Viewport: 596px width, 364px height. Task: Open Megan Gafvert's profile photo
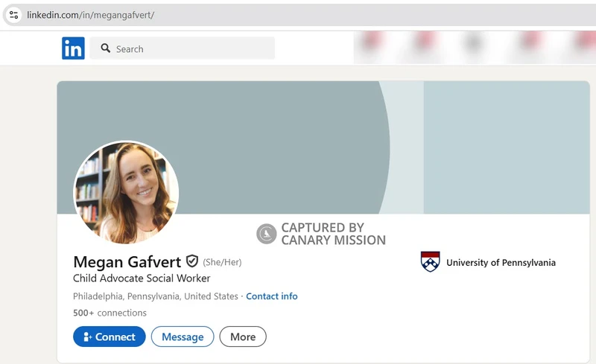point(126,192)
